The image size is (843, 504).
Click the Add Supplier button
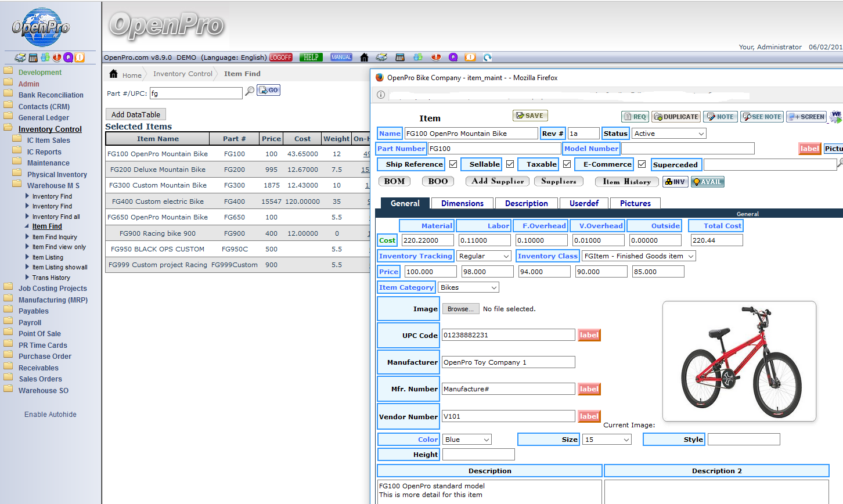click(x=498, y=181)
